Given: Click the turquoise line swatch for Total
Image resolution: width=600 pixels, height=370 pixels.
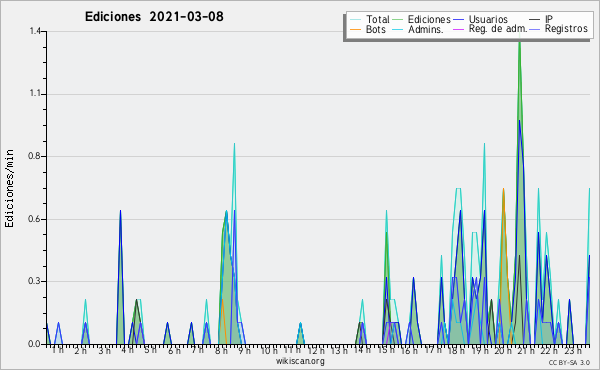Looking at the screenshot, I should click(355, 20).
